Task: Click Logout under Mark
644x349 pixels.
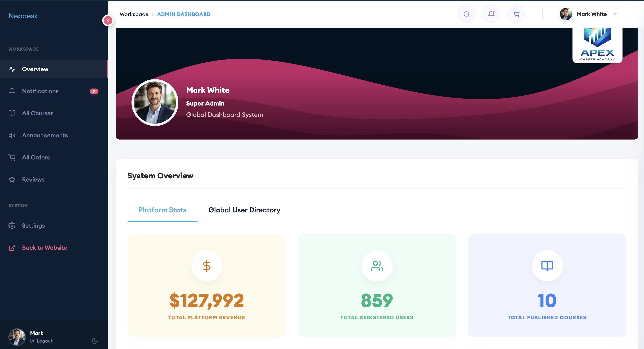Action: click(x=44, y=341)
